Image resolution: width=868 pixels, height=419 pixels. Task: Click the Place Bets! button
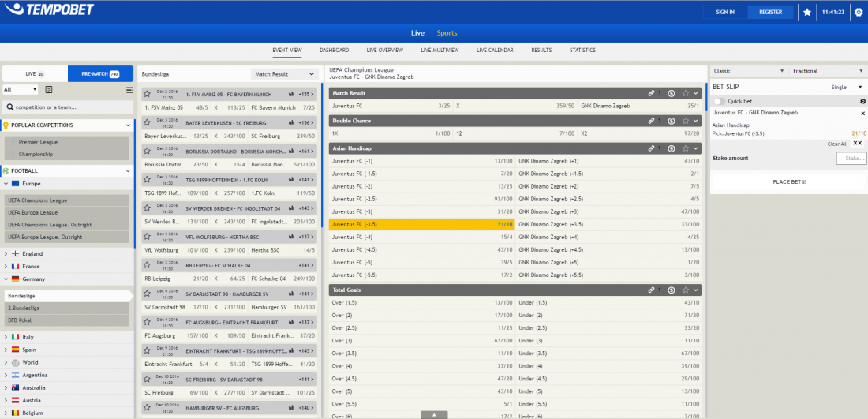click(789, 181)
